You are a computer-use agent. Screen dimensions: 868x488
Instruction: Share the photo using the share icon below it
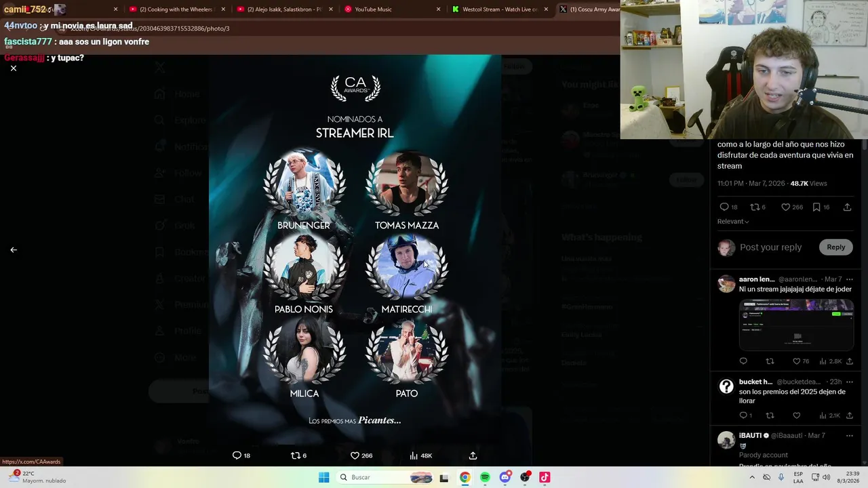pos(473,455)
